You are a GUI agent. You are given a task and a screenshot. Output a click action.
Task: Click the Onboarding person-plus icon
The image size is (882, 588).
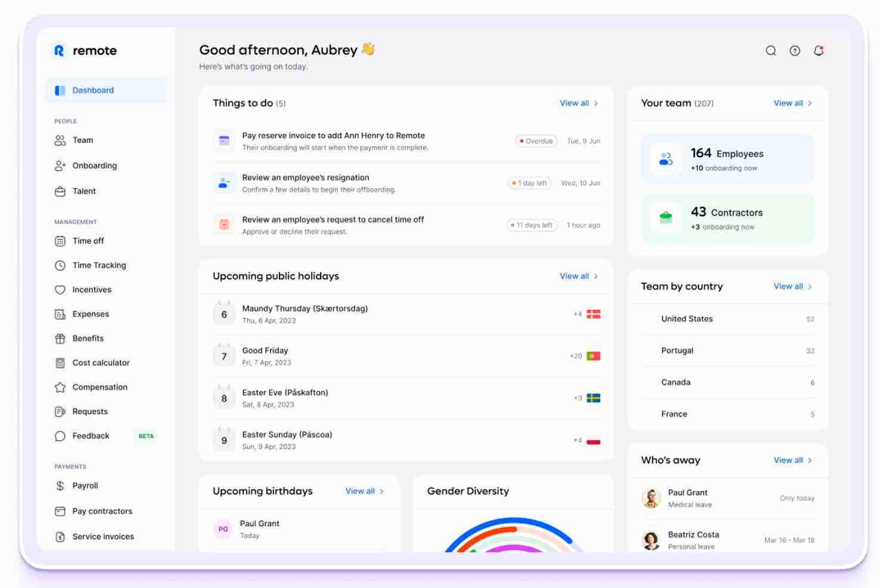[60, 166]
